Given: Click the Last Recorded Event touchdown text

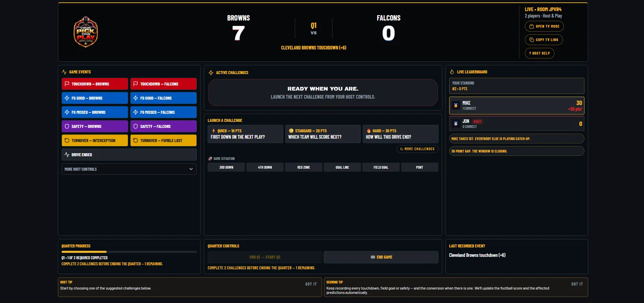Looking at the screenshot, I should pos(477,255).
